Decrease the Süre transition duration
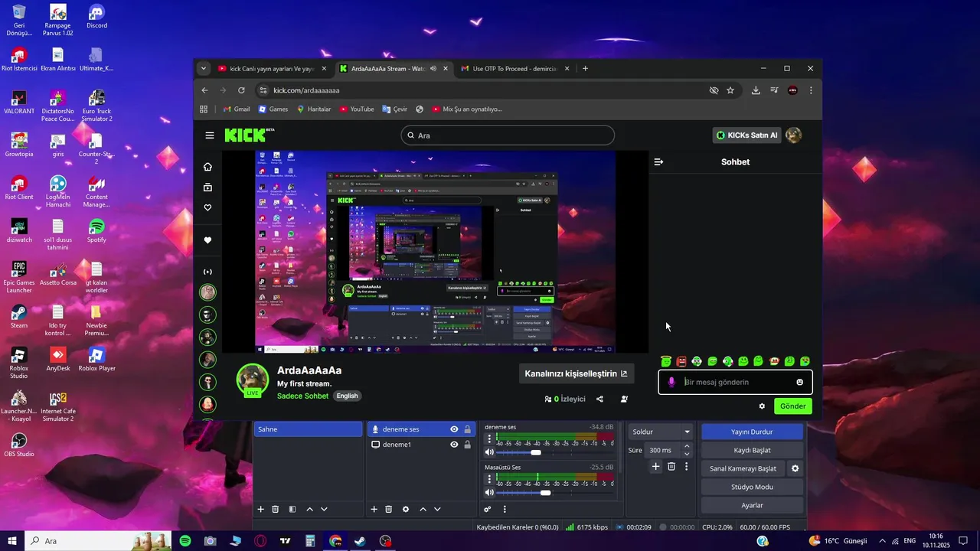Viewport: 980px width, 551px height. click(x=687, y=454)
